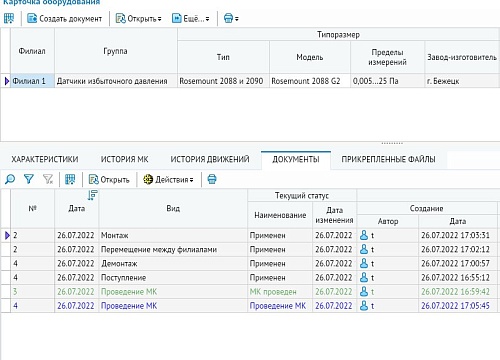The image size is (500, 360).
Task: Expand the Ещё... dropdown menu
Action: [x=191, y=18]
